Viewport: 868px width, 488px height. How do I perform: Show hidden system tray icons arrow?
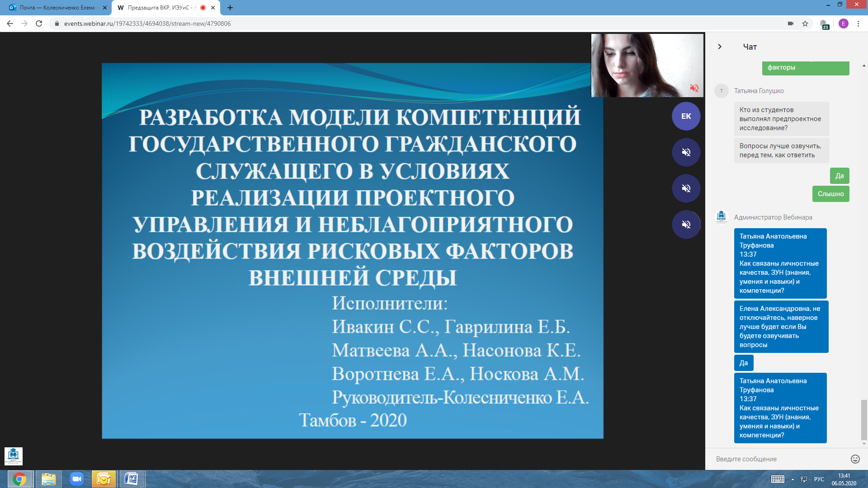click(x=793, y=479)
